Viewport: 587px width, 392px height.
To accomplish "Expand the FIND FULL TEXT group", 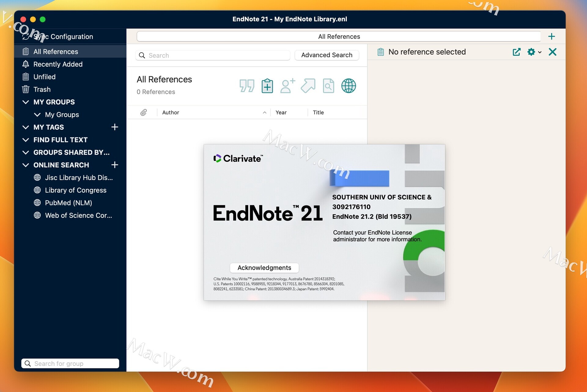I will (26, 140).
